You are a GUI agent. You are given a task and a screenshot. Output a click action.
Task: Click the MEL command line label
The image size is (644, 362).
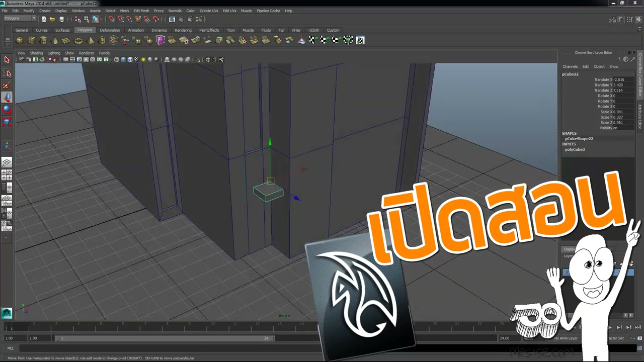[11, 348]
